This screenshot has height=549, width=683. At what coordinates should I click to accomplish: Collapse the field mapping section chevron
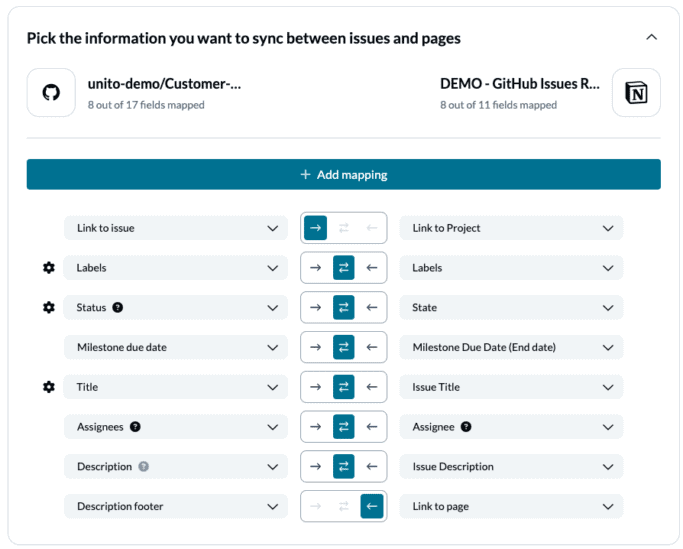651,38
